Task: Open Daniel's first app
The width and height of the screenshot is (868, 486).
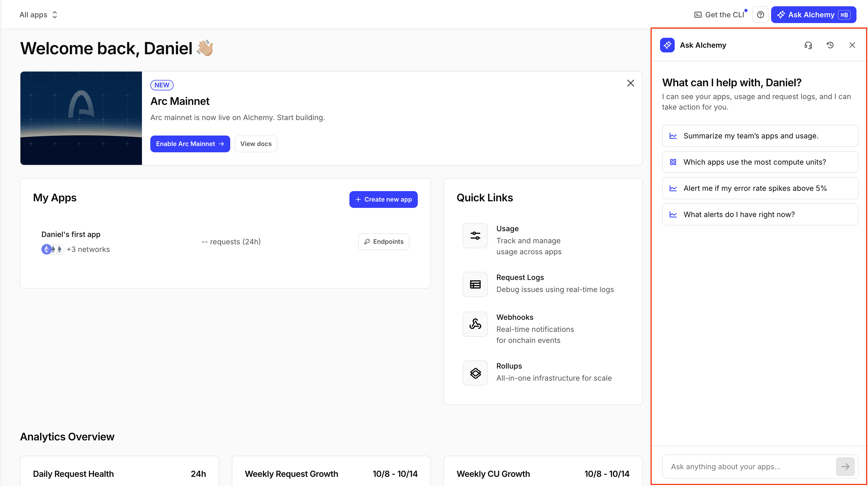Action: point(71,234)
